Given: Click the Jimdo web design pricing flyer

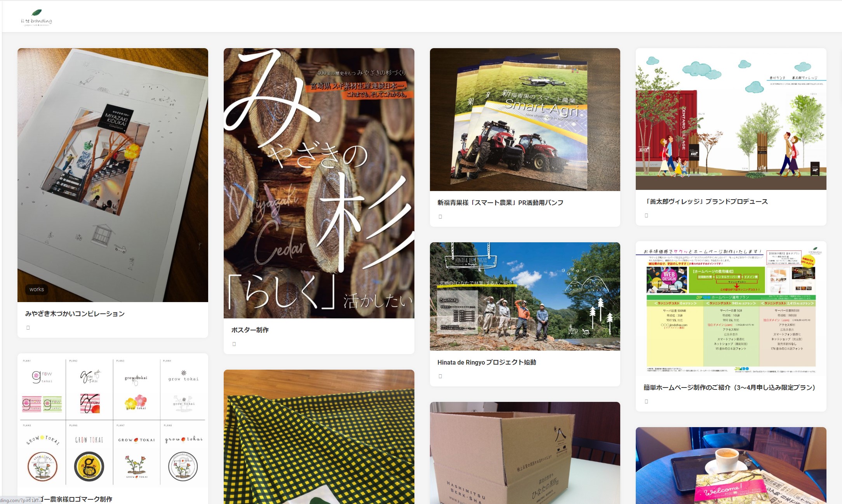Looking at the screenshot, I should [731, 309].
